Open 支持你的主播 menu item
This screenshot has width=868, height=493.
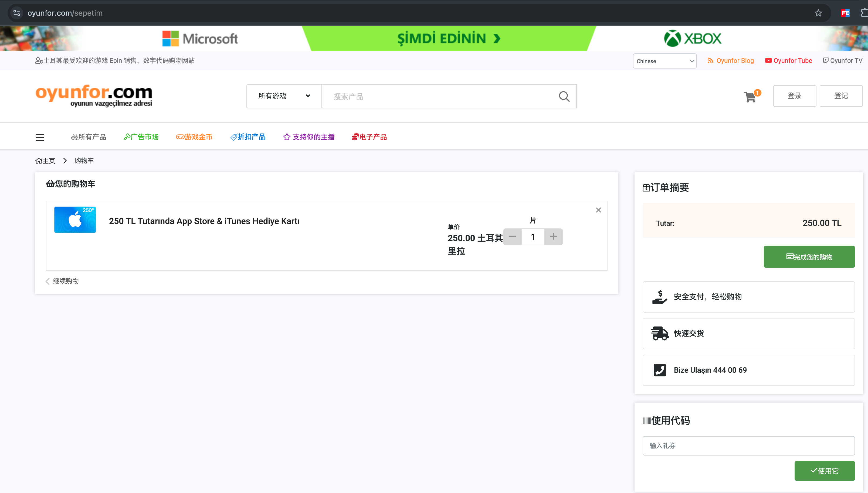pyautogui.click(x=309, y=137)
